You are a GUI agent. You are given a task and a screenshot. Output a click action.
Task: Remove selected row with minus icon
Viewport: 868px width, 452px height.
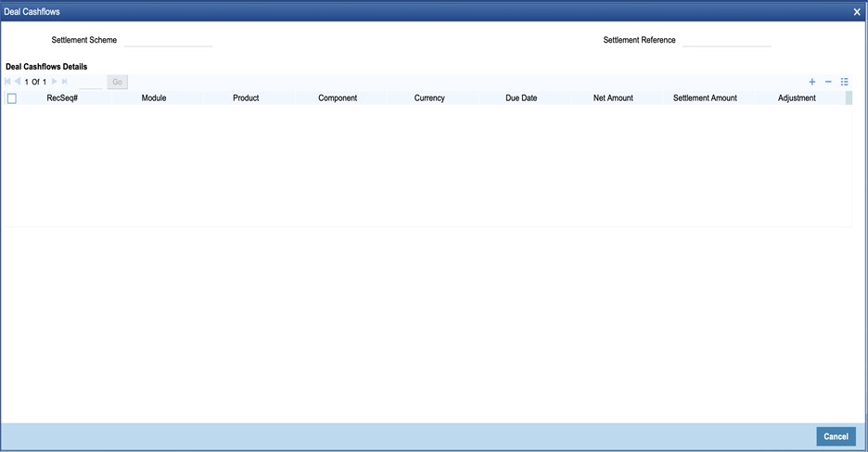pyautogui.click(x=828, y=82)
